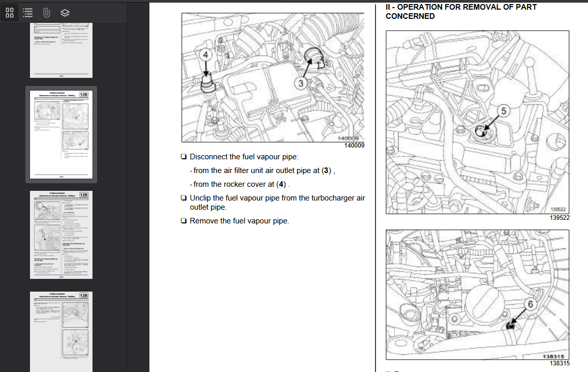588x372 pixels.
Task: Click the figure caption '140009'
Action: (354, 146)
